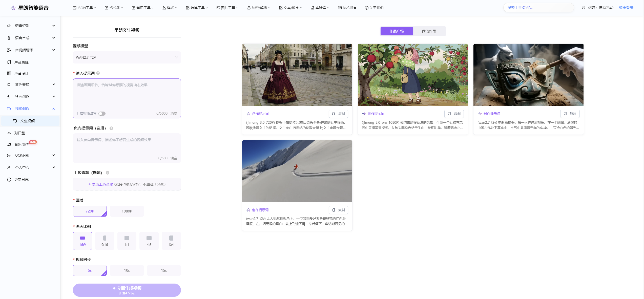Expand the OCR识别 sidebar chevron
The image size is (644, 299).
(54, 155)
